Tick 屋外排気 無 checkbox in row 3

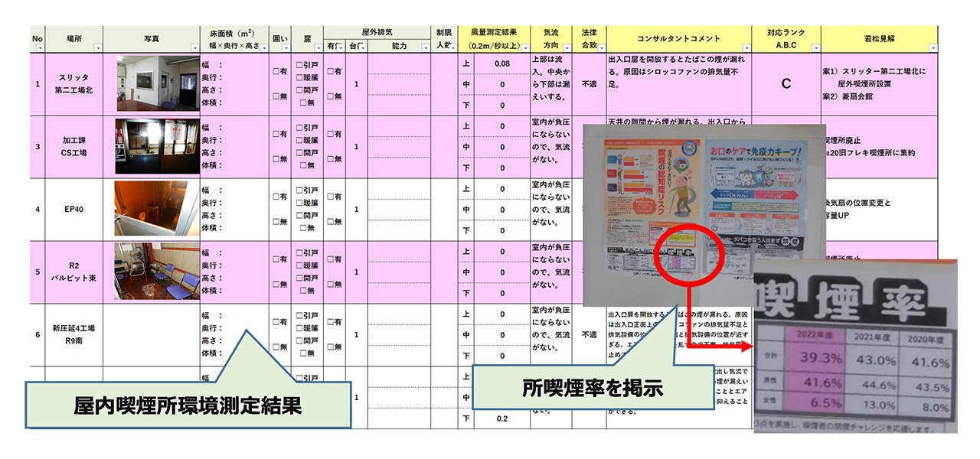(334, 159)
